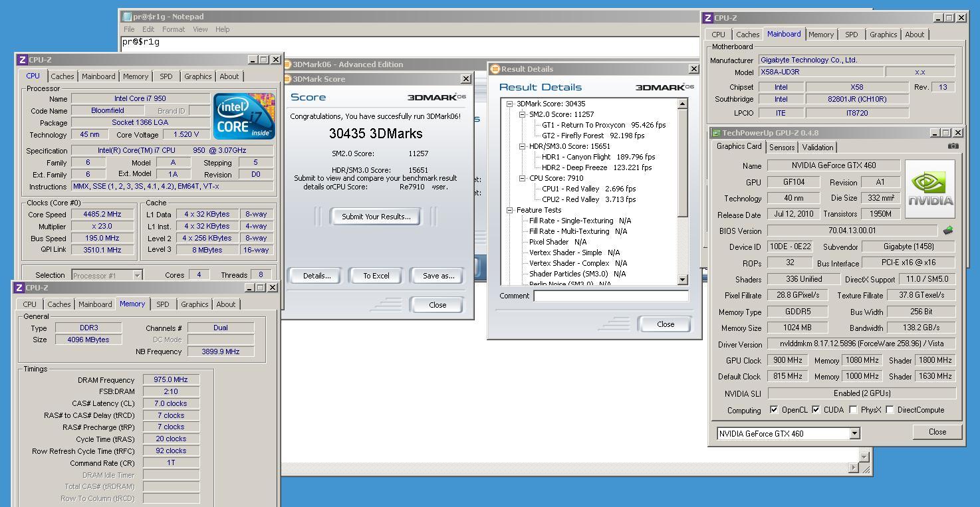The width and height of the screenshot is (980, 507).
Task: Click the Details... button in 3DMark Score
Action: (x=316, y=276)
